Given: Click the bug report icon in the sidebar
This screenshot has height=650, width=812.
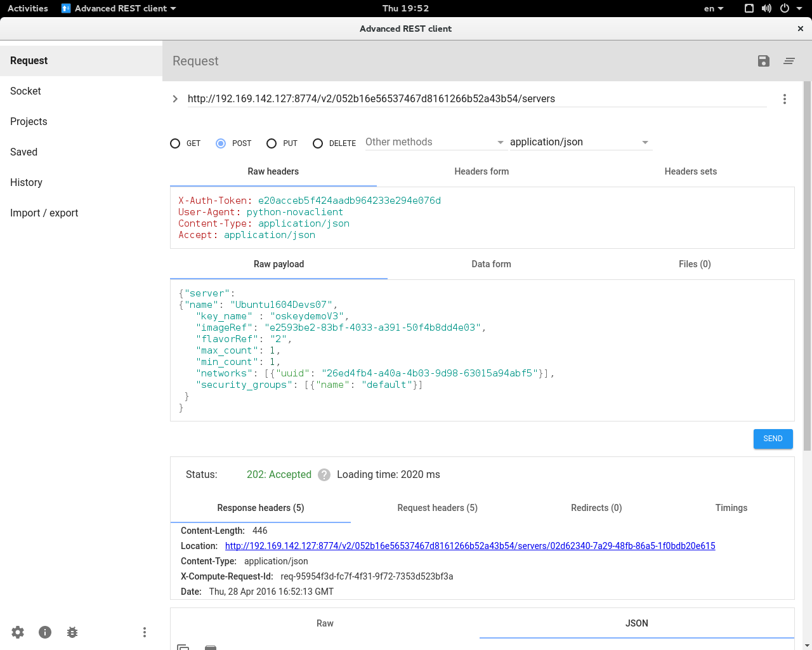Looking at the screenshot, I should [x=72, y=632].
